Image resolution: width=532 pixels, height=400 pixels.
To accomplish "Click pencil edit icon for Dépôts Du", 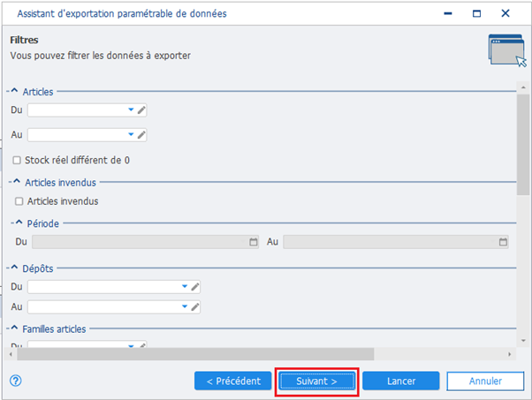I will (195, 287).
